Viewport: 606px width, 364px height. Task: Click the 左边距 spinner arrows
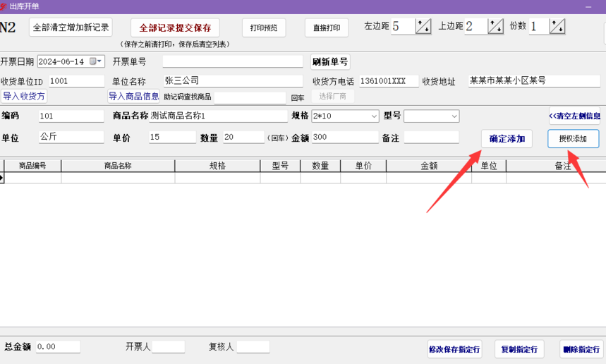423,26
